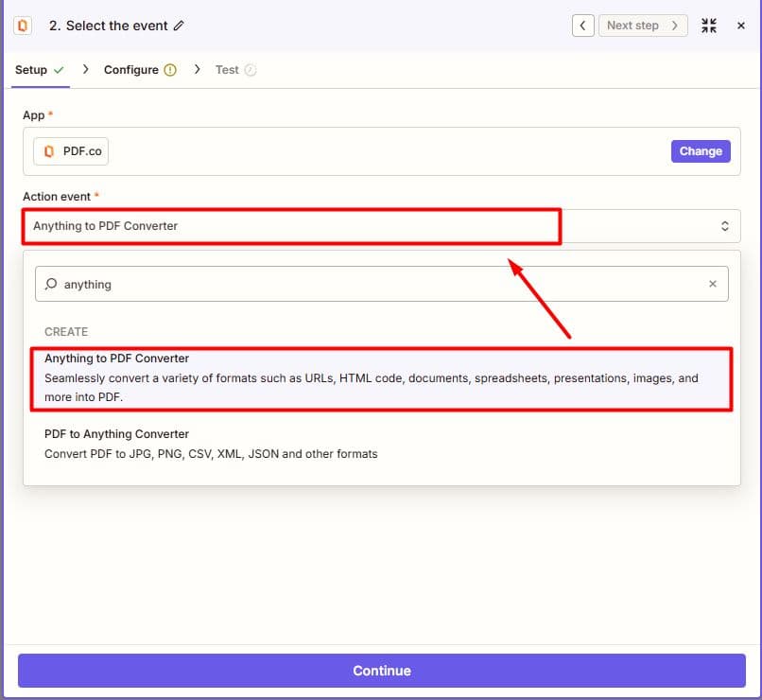The height and width of the screenshot is (700, 762).
Task: Click the Action event field showing Anything to PDF Converter
Action: [x=382, y=226]
